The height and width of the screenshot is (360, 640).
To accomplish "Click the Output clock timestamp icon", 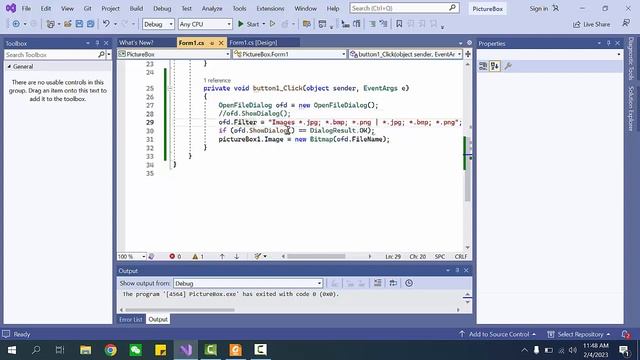I will click(x=409, y=283).
